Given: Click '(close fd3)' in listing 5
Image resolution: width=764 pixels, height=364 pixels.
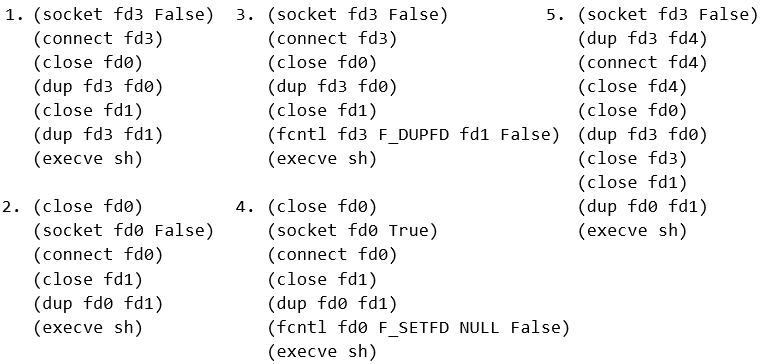Looking at the screenshot, I should coord(632,158).
